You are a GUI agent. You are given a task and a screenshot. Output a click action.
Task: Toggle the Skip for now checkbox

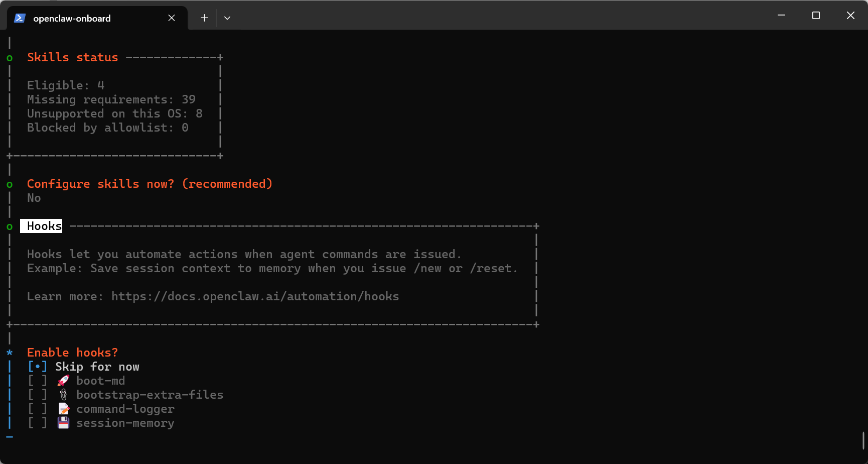pos(38,367)
